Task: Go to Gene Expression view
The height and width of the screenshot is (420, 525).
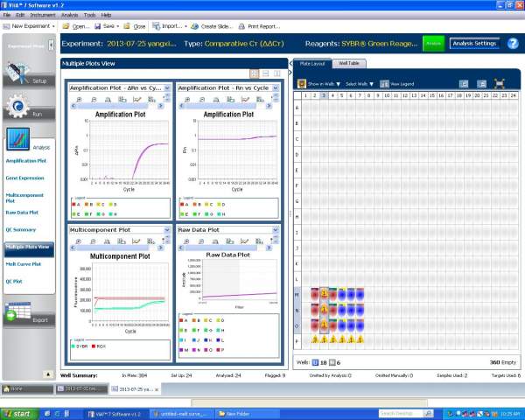Action: (24, 178)
